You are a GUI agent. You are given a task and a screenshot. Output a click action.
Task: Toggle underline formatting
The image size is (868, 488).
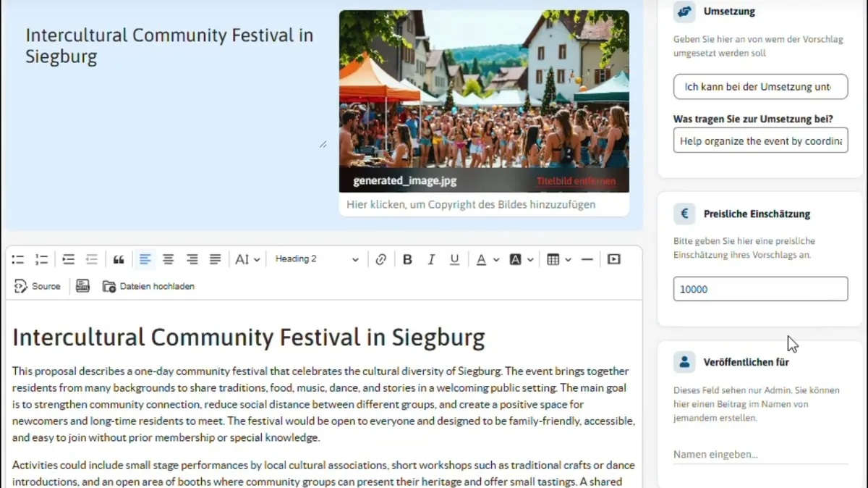(454, 259)
